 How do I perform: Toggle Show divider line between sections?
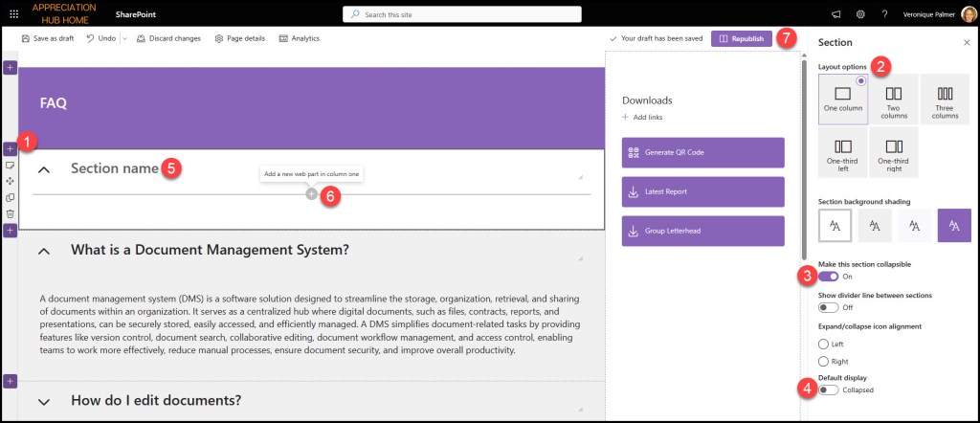(828, 307)
